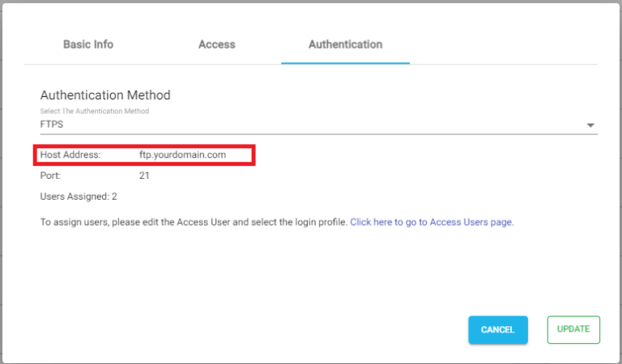622x364 pixels.
Task: Open the Access tab
Action: (x=216, y=44)
